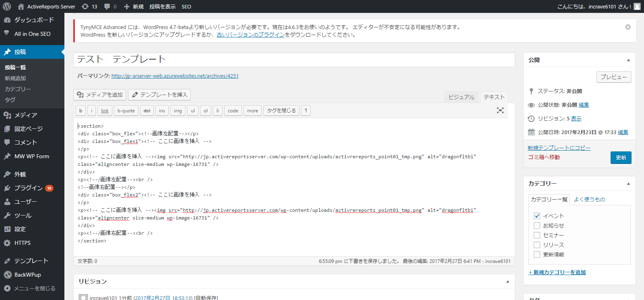Screen dimensions: 644x300
Task: Click the 投稿 pushpin icon
Action: [x=7, y=52]
